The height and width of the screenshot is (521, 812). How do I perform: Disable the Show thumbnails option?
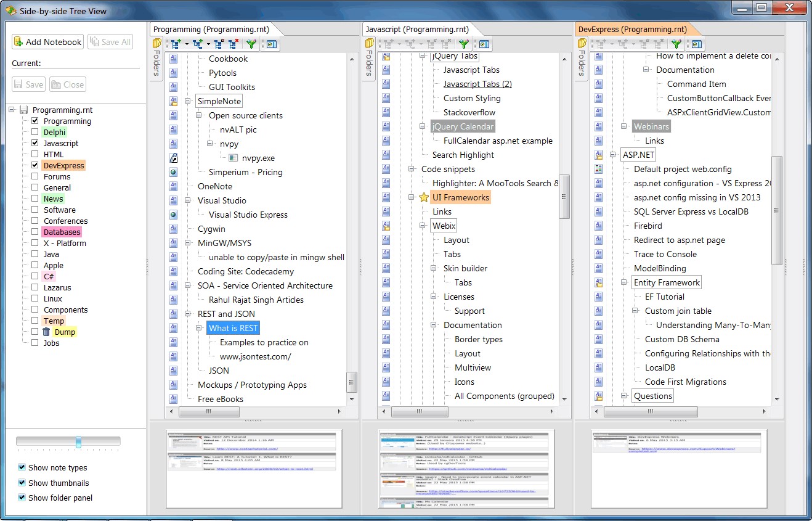coord(22,483)
